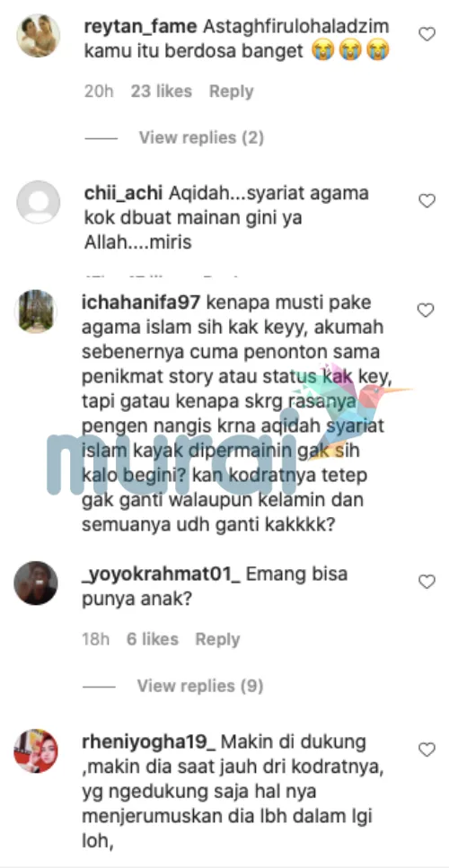The width and height of the screenshot is (449, 868).
Task: Tap the heart on chii_achi's comment
Action: (x=427, y=201)
